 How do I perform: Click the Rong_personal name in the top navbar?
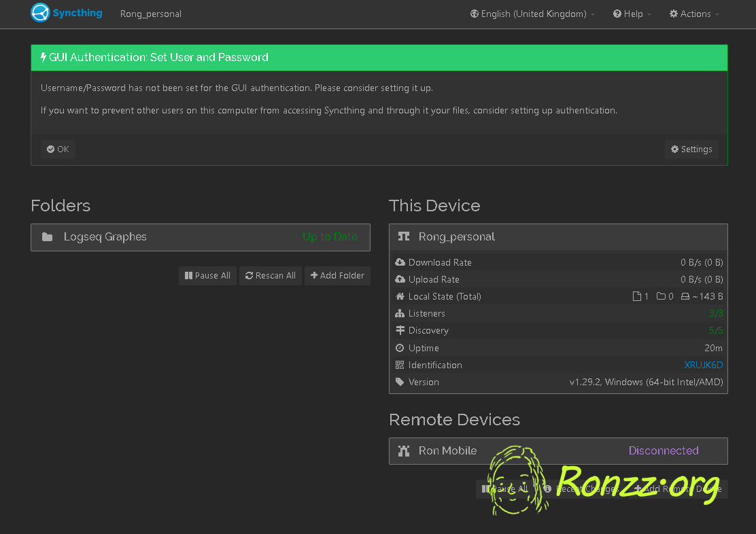[x=151, y=14]
